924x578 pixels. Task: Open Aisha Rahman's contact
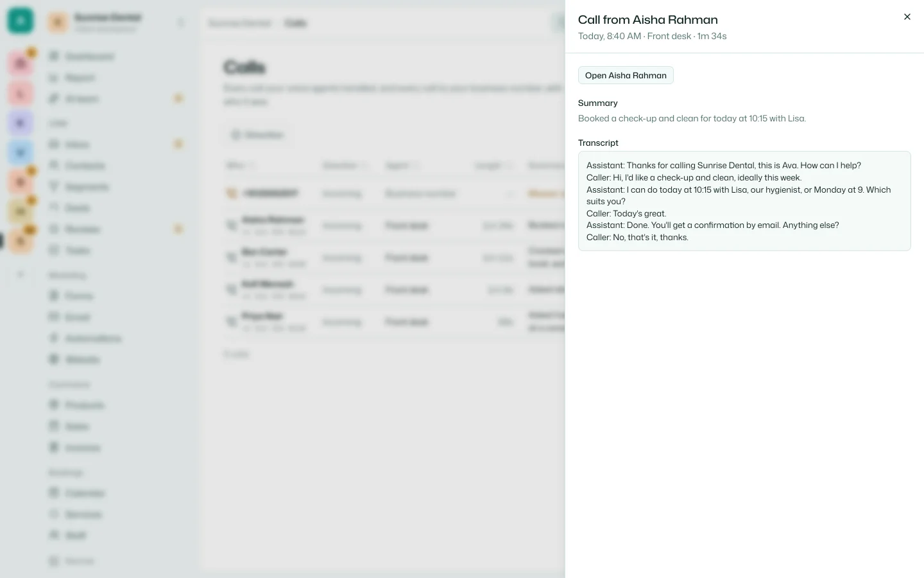[x=626, y=75]
